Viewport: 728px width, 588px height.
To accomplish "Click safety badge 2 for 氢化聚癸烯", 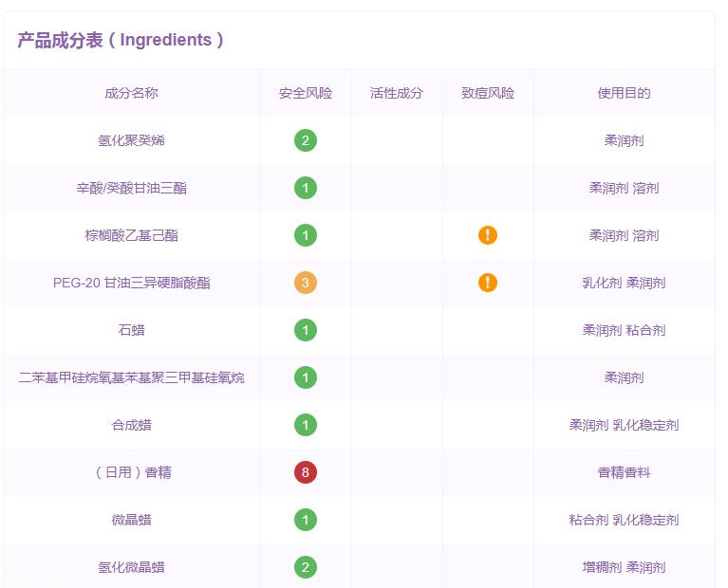I will 306,140.
